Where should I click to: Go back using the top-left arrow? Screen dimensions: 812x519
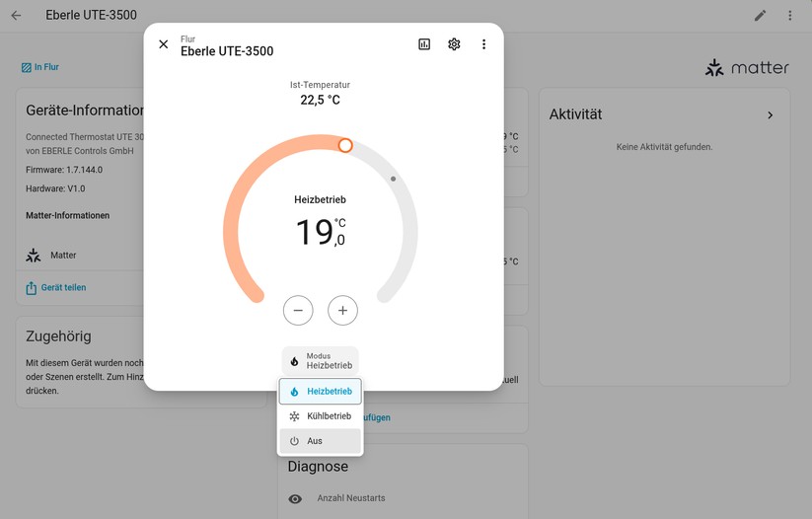17,16
